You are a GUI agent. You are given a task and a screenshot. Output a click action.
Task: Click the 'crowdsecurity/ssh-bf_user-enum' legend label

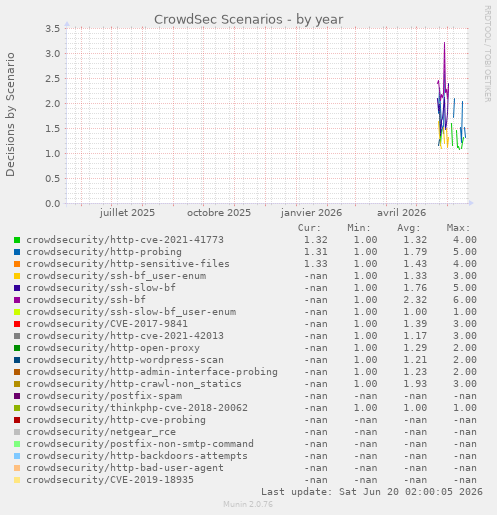click(x=116, y=276)
